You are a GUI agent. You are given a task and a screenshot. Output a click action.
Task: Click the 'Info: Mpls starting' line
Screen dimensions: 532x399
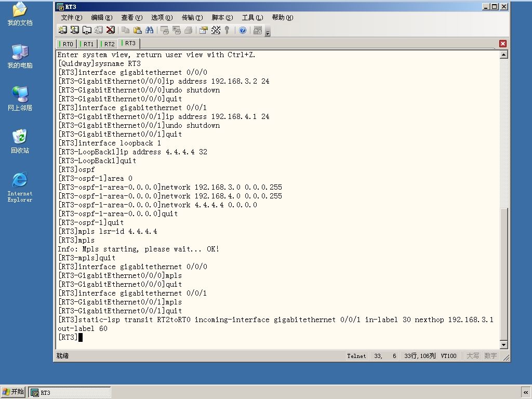click(138, 249)
